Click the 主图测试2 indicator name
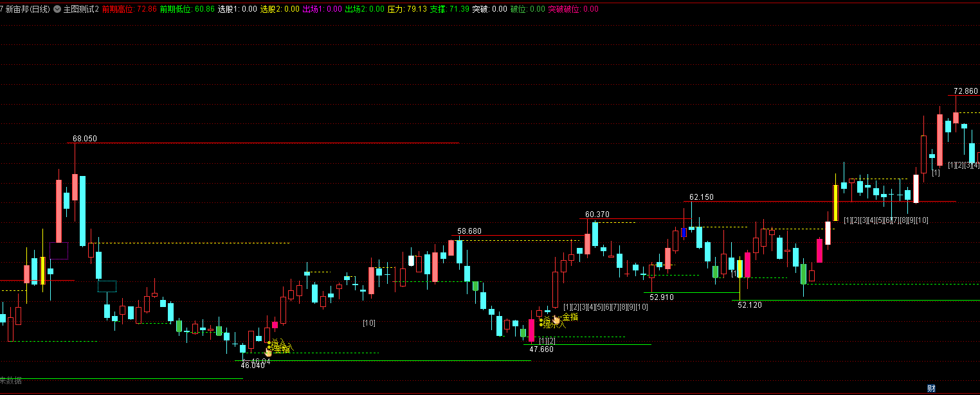 (81, 10)
